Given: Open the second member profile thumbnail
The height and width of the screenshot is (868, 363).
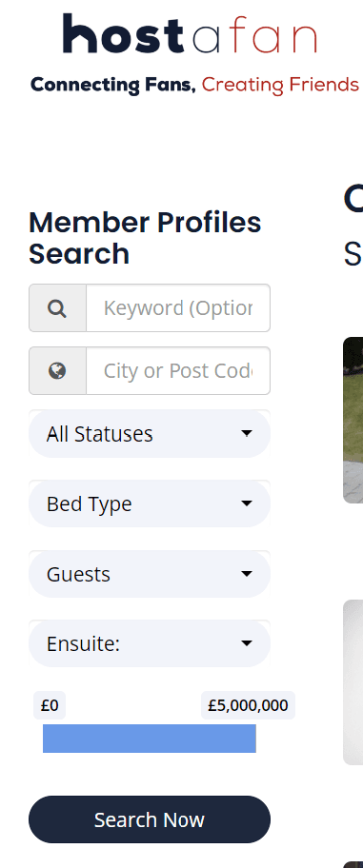Looking at the screenshot, I should [x=353, y=682].
